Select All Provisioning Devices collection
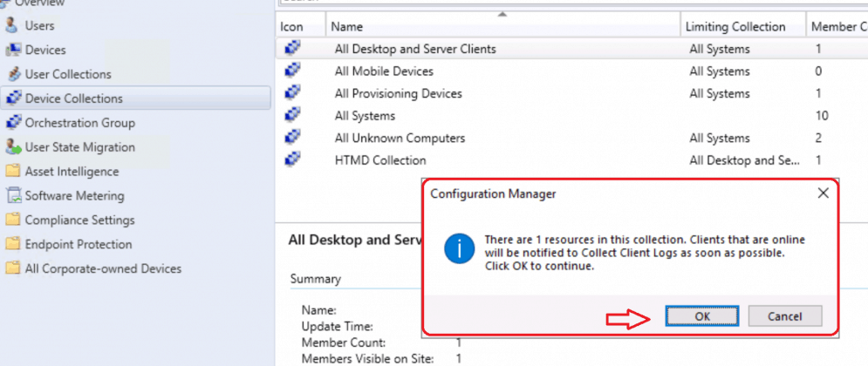The width and height of the screenshot is (868, 366). [x=398, y=93]
